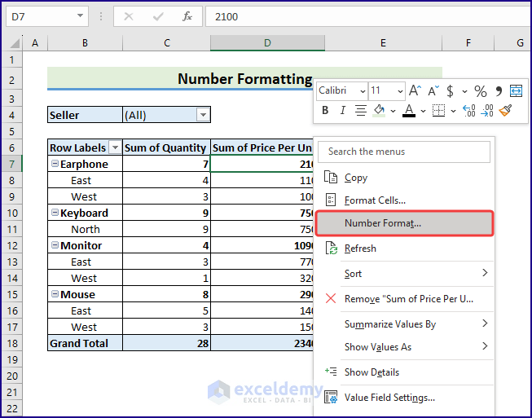Image resolution: width=532 pixels, height=418 pixels.
Task: Open the Row Labels filter dropdown
Action: tap(115, 147)
